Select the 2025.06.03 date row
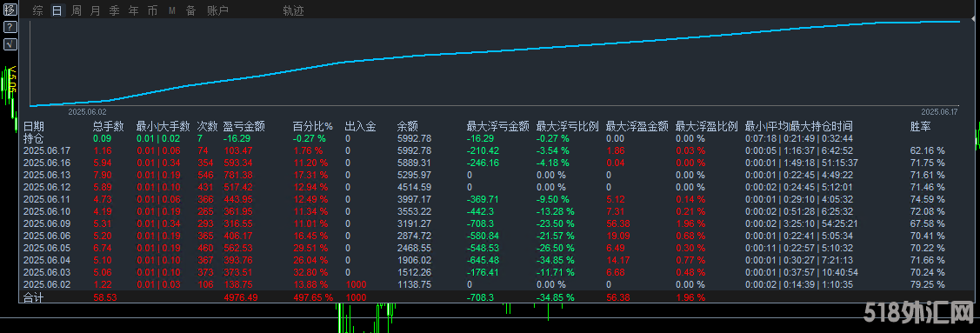This screenshot has height=333, width=980. (x=48, y=272)
